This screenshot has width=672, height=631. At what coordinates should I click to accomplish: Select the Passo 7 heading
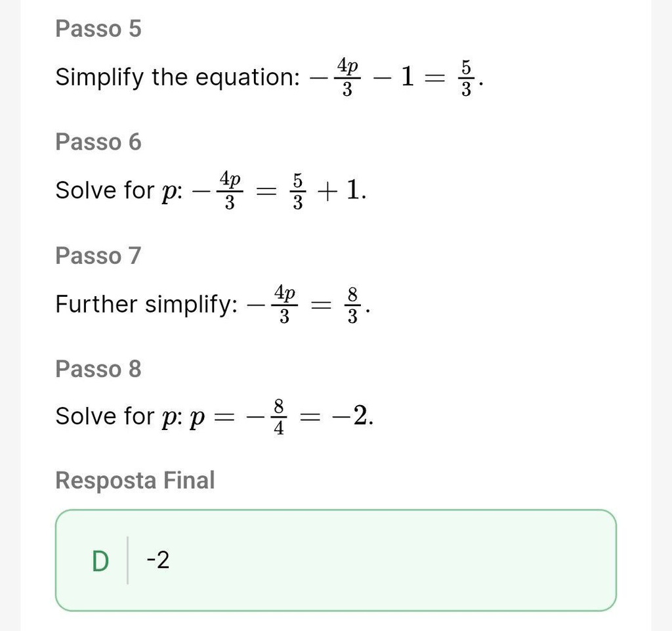(98, 255)
